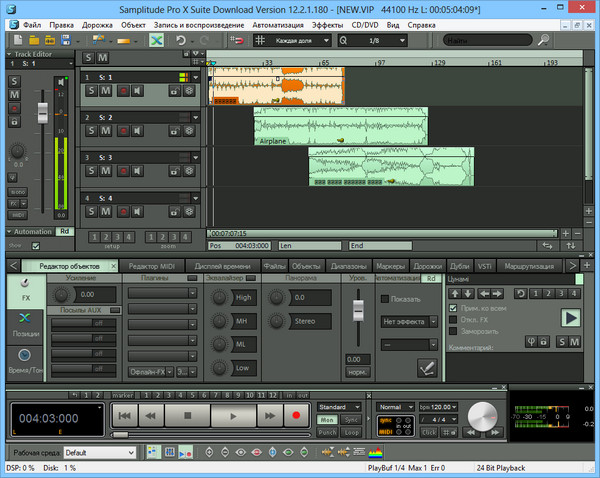Viewport: 600px width, 478px height.
Task: Jump to start with skip-back button
Action: (125, 415)
